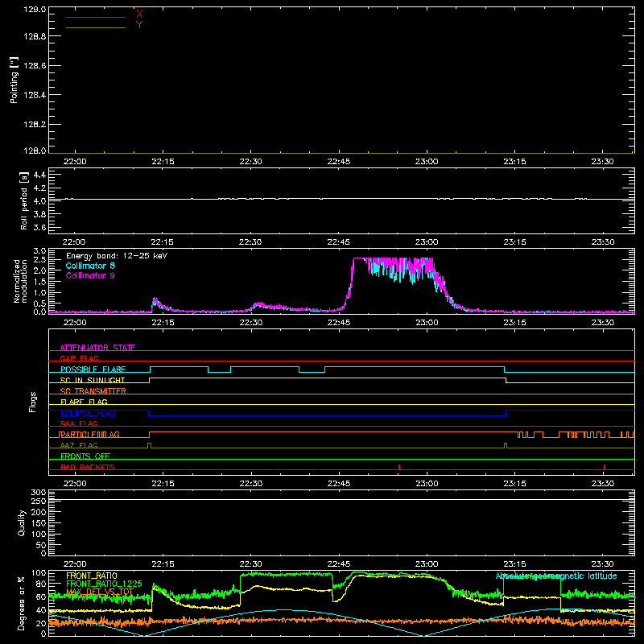Click the yellow FRONT_RATIO legend label

(92, 576)
